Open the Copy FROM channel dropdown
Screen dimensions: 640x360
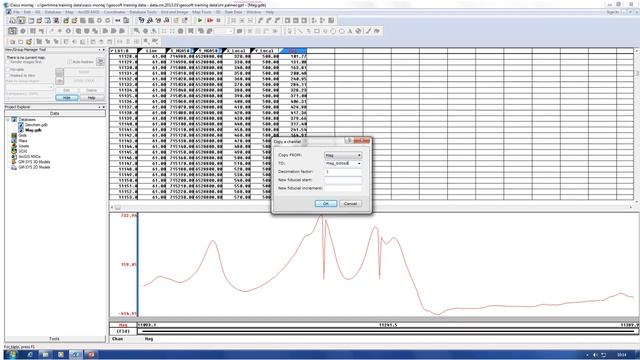(343, 156)
